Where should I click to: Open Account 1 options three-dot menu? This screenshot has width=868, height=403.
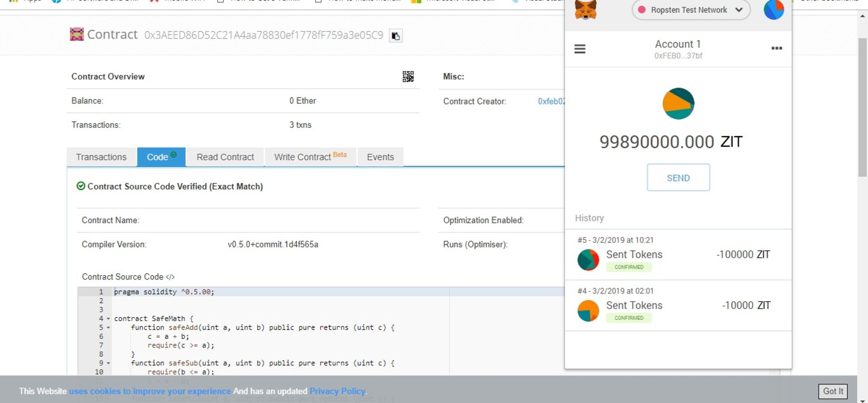[x=776, y=48]
